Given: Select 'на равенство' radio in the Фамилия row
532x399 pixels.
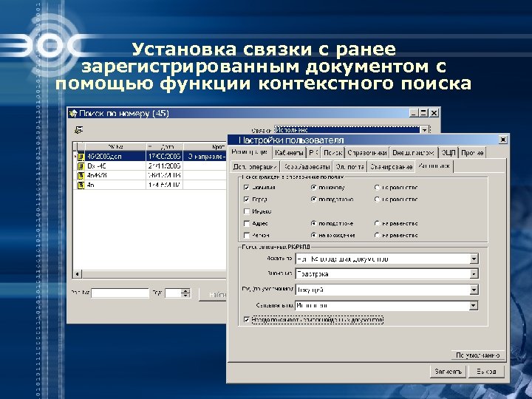Looking at the screenshot, I should 377,187.
